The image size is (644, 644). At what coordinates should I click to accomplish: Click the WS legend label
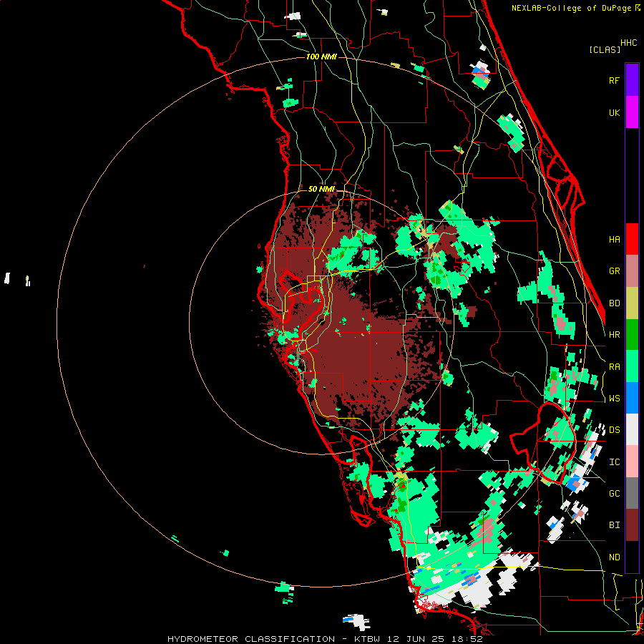614,399
